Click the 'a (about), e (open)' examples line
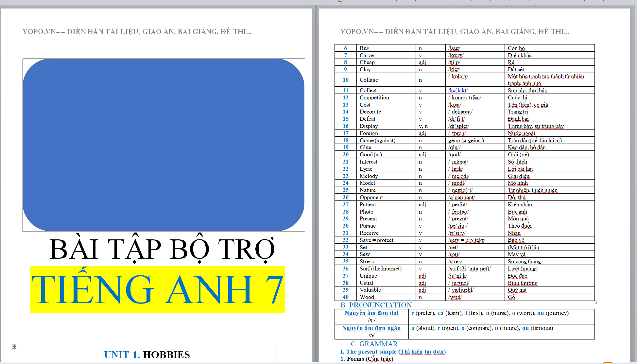The height and width of the screenshot is (364, 637). tap(482, 328)
